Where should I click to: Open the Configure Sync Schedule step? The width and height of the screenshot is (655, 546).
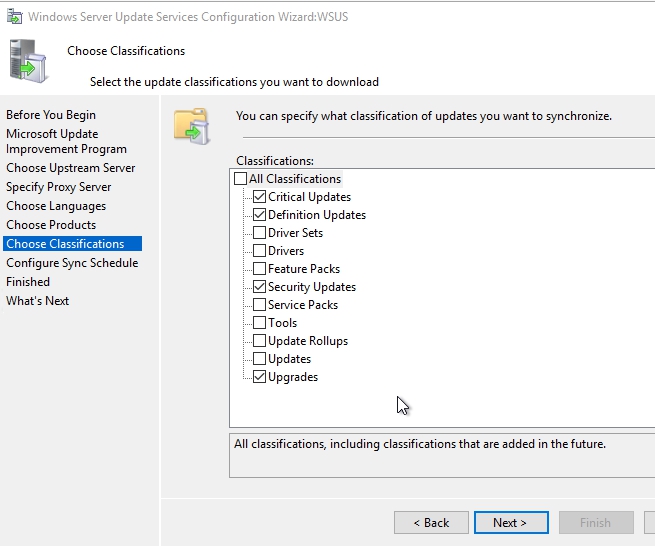coord(72,263)
